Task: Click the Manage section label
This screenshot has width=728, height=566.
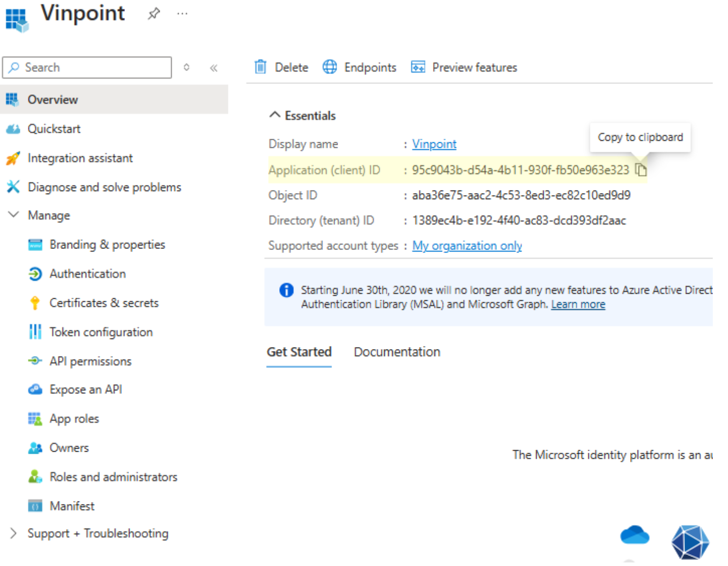Action: point(49,215)
